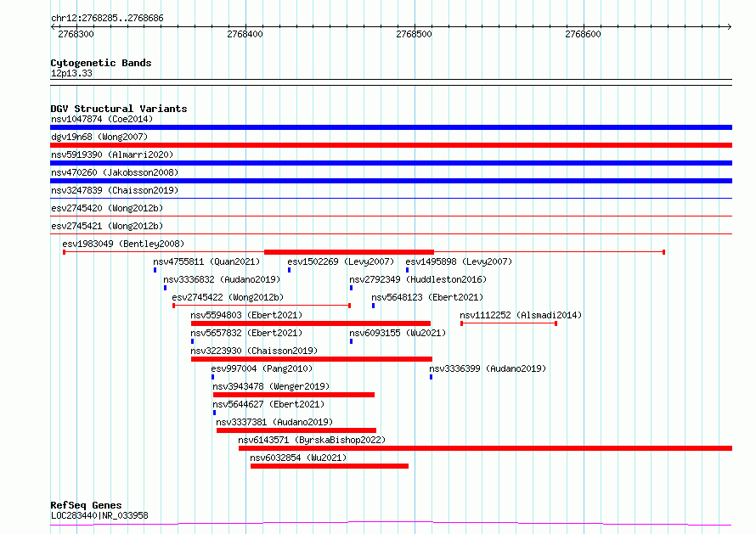Open nsv3336399 (Audano2019) label
Viewport: 756px width, 534px height.
tap(488, 368)
